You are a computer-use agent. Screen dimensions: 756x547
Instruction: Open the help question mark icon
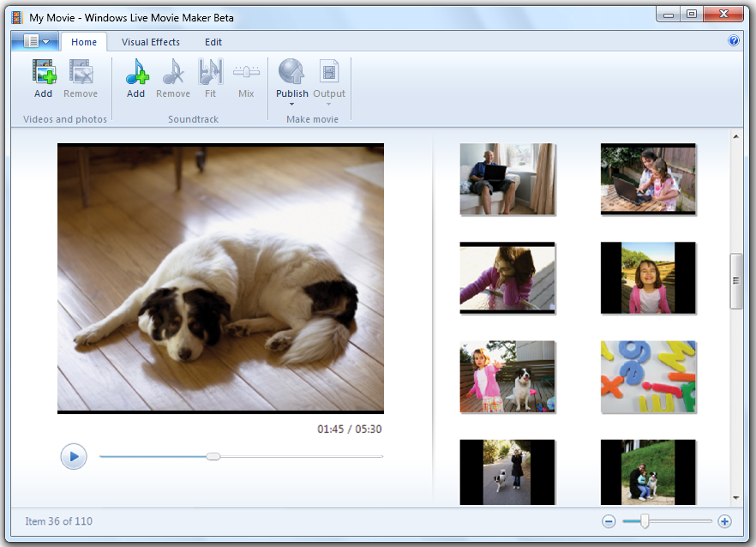(x=734, y=40)
